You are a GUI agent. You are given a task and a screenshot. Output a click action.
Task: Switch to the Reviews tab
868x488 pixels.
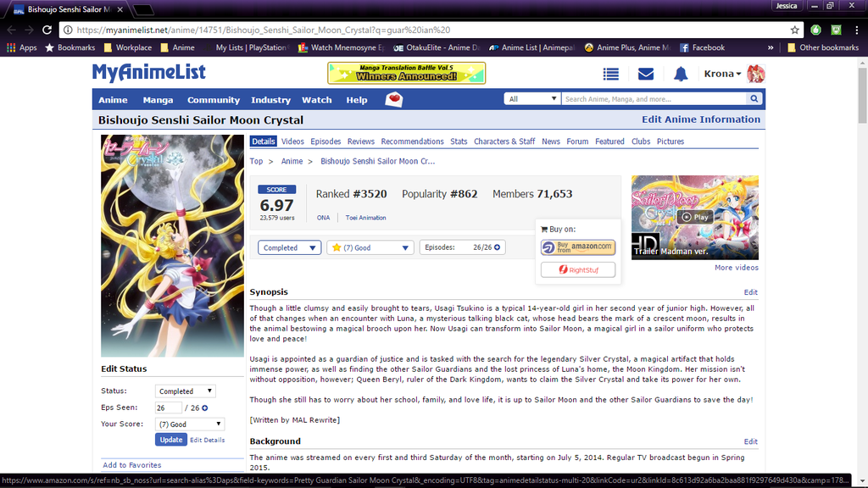361,141
